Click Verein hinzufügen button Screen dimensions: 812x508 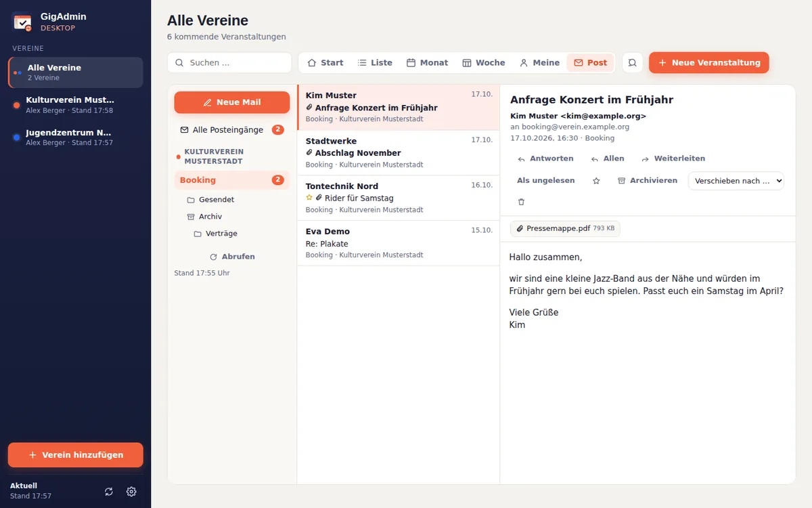(x=76, y=455)
